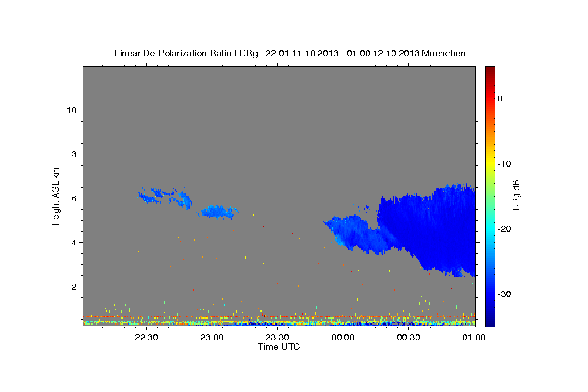The image size is (588, 392).
Task: Click the height tick label 2
Action: point(74,286)
